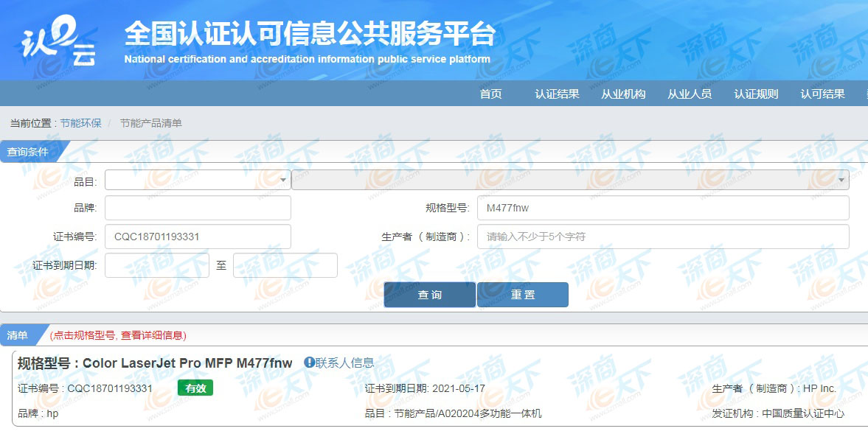Open the 联系人信息 link

344,363
